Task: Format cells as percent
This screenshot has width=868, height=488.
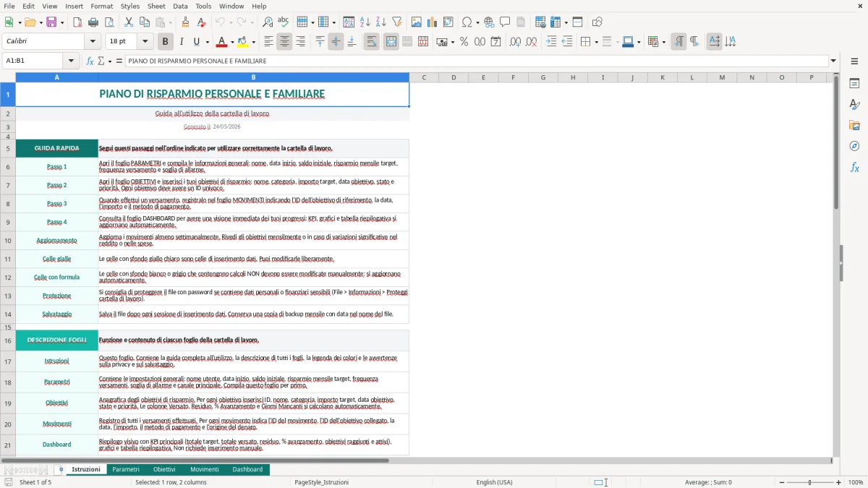Action: tap(464, 42)
